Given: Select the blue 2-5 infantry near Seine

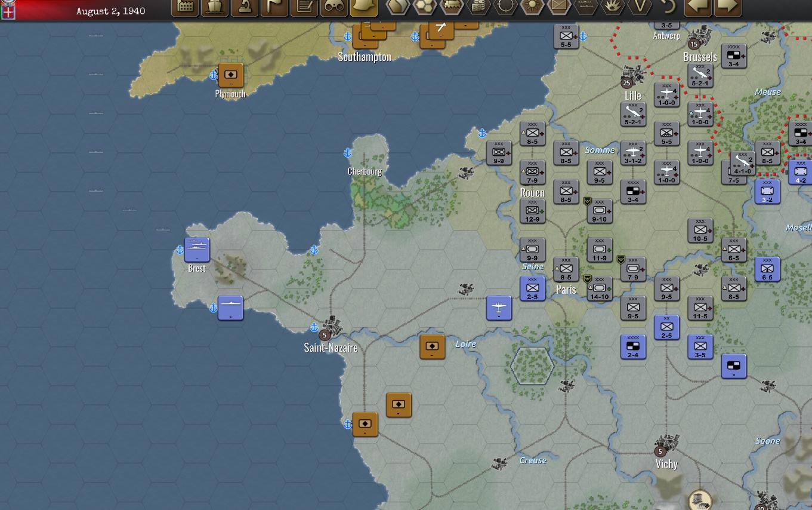Looking at the screenshot, I should (x=532, y=288).
